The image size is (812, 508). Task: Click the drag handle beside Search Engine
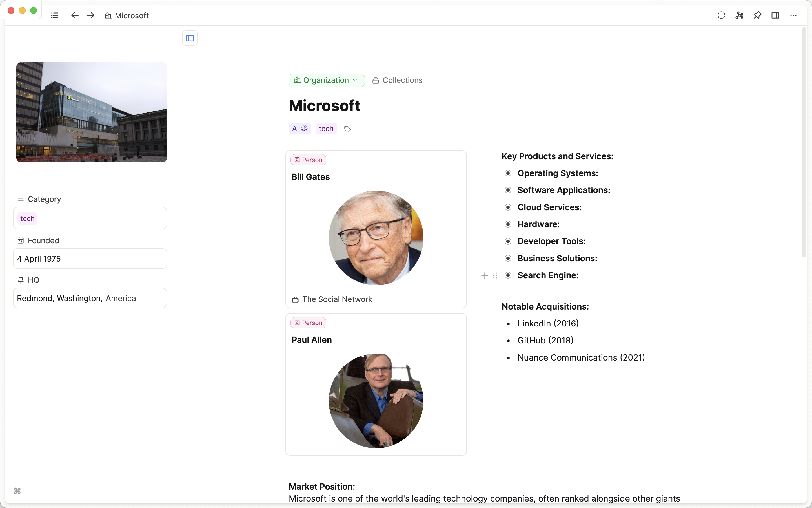pyautogui.click(x=495, y=275)
